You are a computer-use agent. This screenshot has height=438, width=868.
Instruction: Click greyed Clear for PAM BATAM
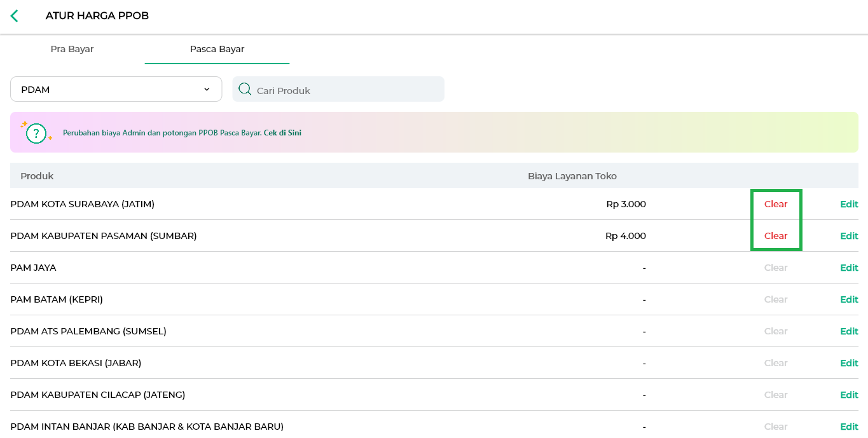coord(776,299)
